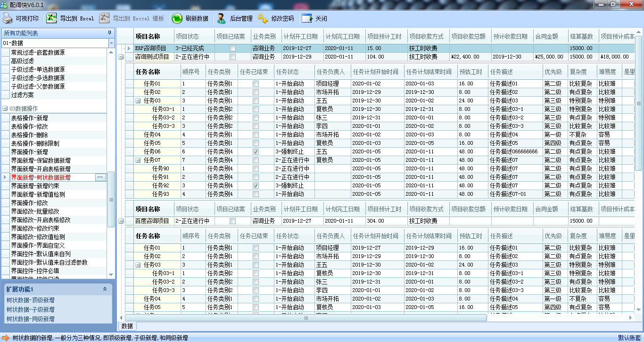644x342 pixels.
Task: Select 界面控件-默认值来自列 item
Action: coord(41,254)
